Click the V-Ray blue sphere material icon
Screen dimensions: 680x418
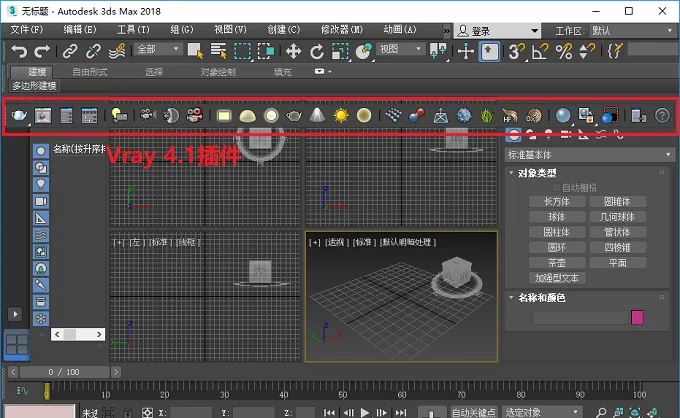coord(563,115)
